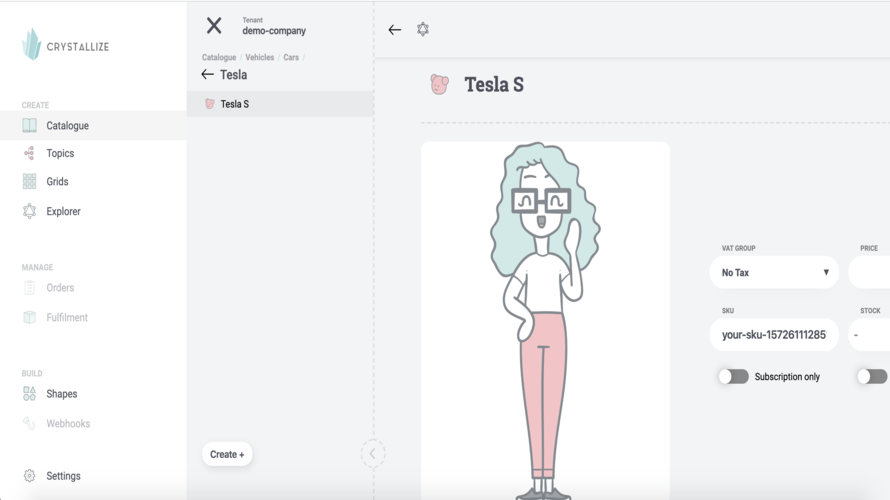This screenshot has height=500, width=890.
Task: Click the SKU input field
Action: coord(774,335)
